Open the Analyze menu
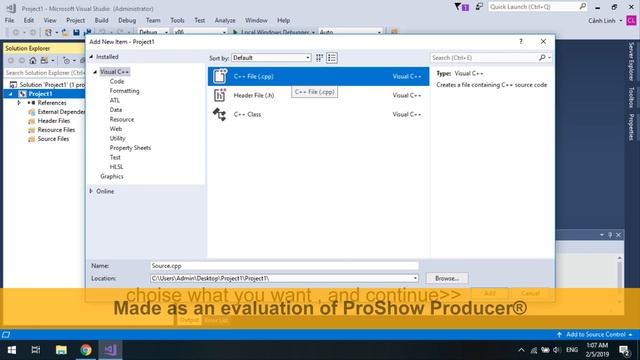The width and height of the screenshot is (640, 360). 225,20
